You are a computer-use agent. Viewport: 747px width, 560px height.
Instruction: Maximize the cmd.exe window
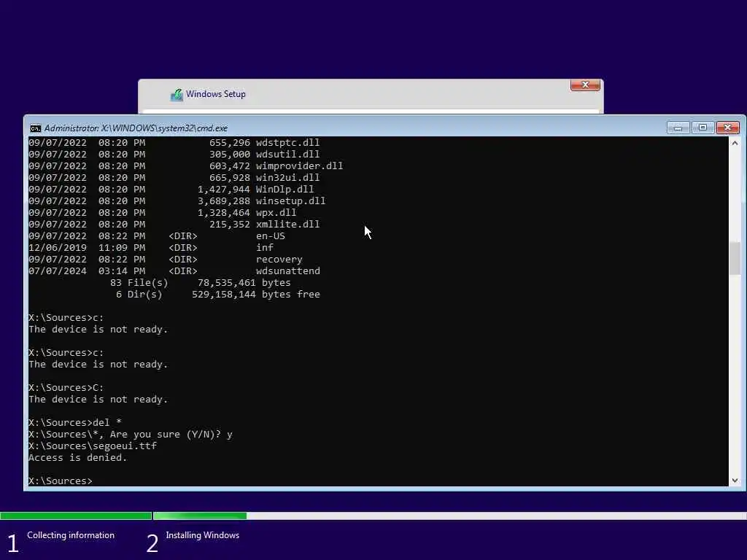click(x=703, y=128)
